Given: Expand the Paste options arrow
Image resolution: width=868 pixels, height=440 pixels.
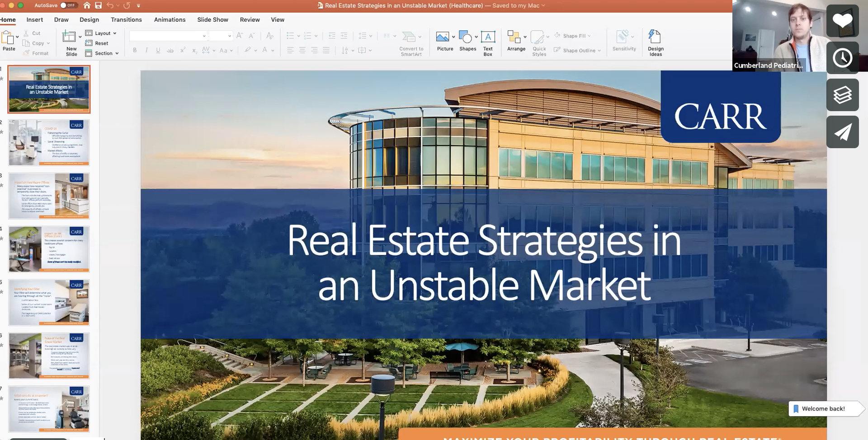Looking at the screenshot, I should (18, 37).
